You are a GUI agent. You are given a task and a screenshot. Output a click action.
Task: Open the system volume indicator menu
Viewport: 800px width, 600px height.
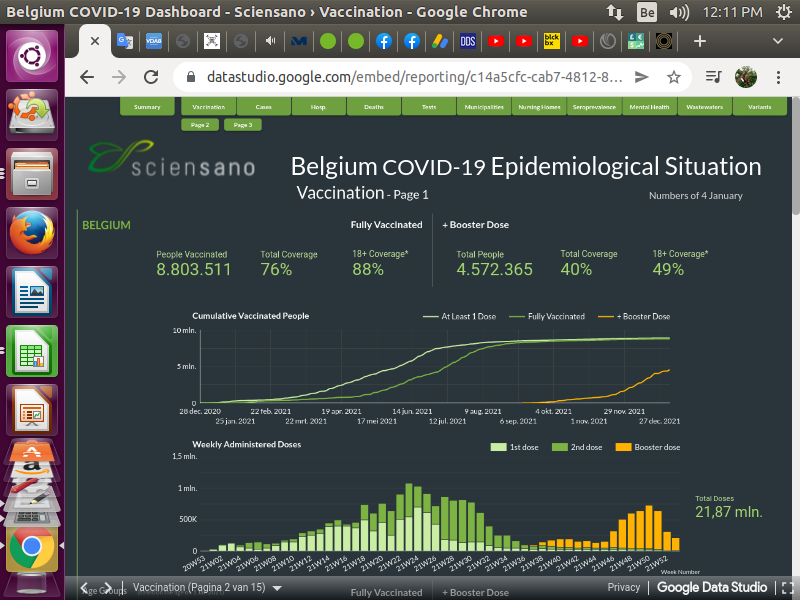[x=679, y=12]
